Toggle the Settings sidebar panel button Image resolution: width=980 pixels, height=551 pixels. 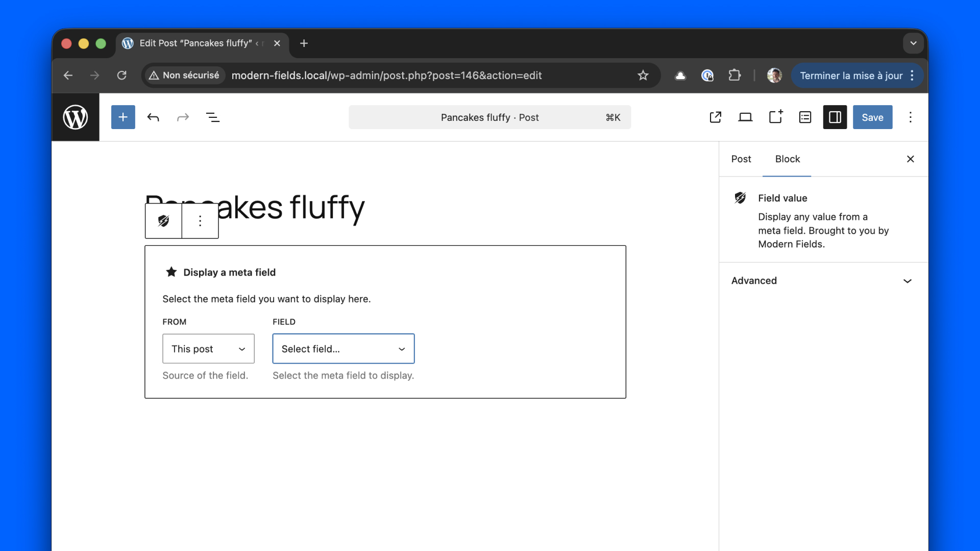coord(835,117)
